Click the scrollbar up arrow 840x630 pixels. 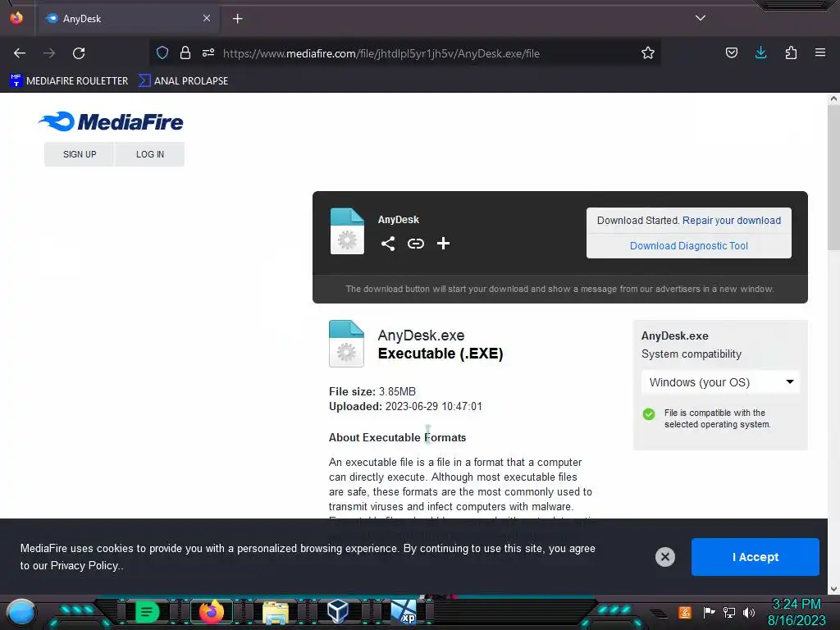tap(833, 98)
